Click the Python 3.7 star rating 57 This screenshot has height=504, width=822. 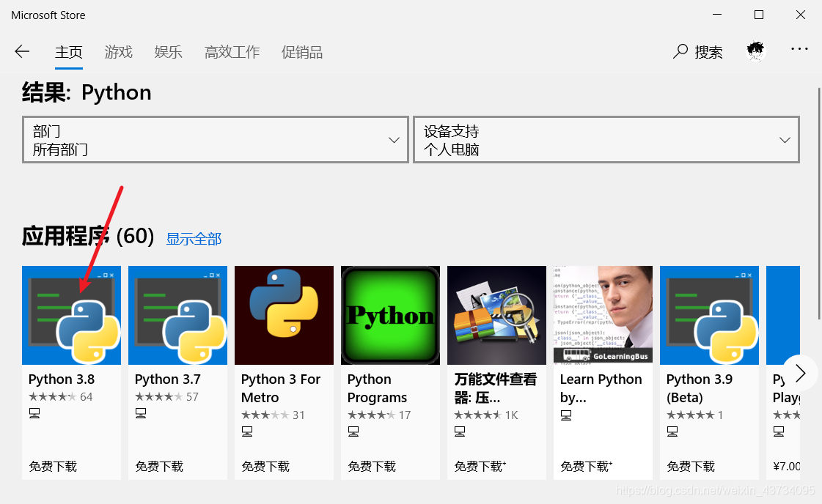(166, 397)
